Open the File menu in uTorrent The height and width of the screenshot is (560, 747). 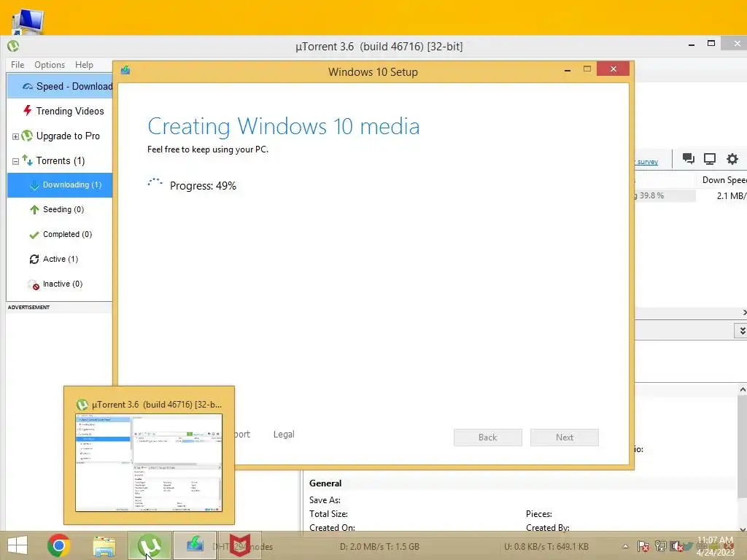click(18, 65)
